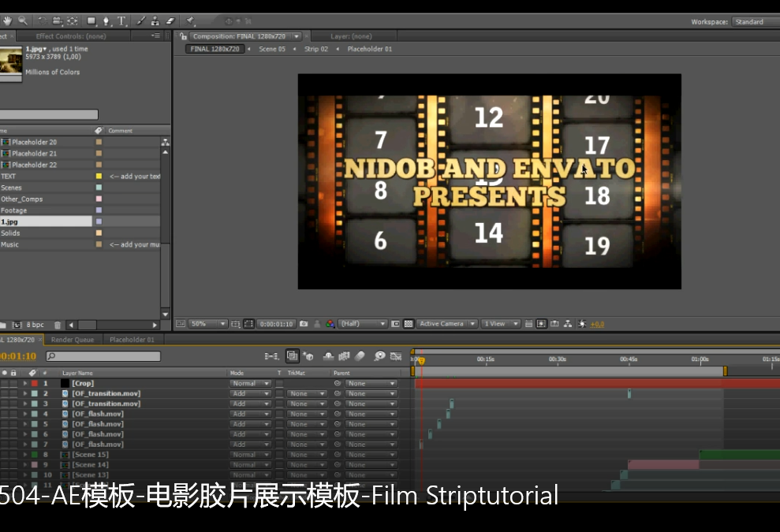Screen dimensions: 780x532
Task: Click the Brainstorm icon in timeline
Action: pos(379,356)
